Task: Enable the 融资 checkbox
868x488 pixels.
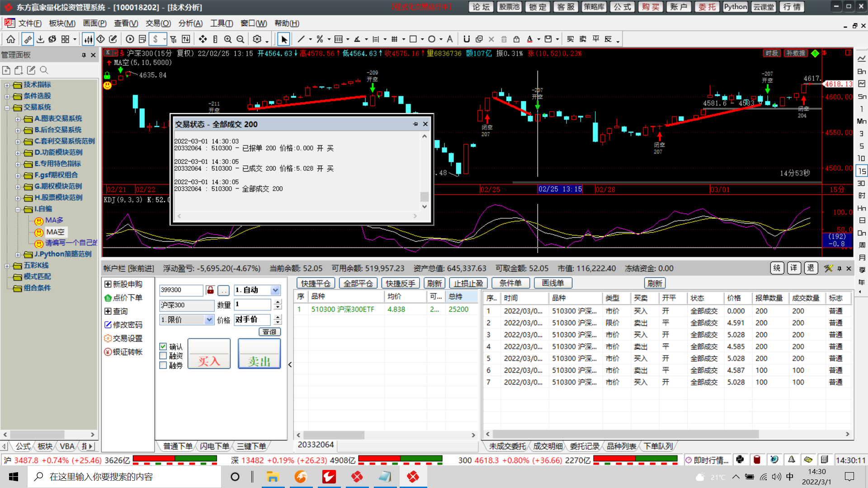Action: pos(163,356)
